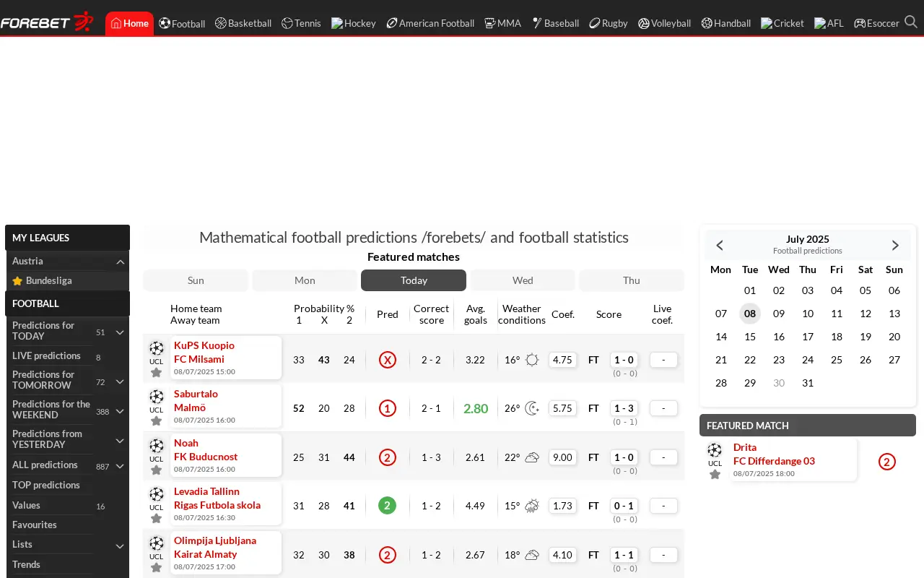924x578 pixels.
Task: Click prediction 2 circle in featured match
Action: point(887,462)
